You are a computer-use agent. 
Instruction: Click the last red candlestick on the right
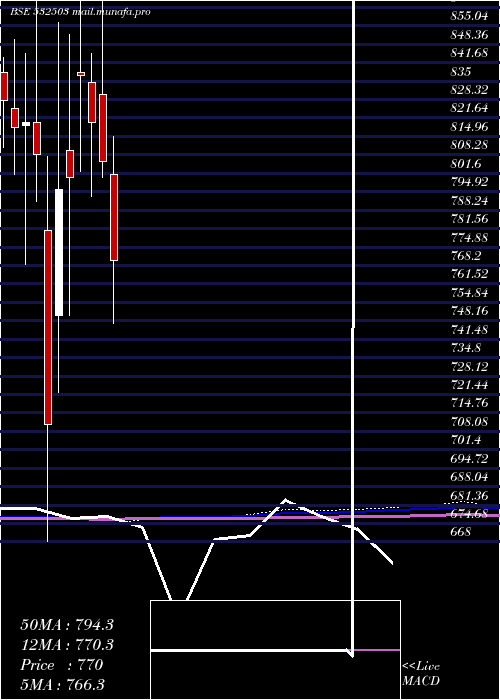[114, 217]
